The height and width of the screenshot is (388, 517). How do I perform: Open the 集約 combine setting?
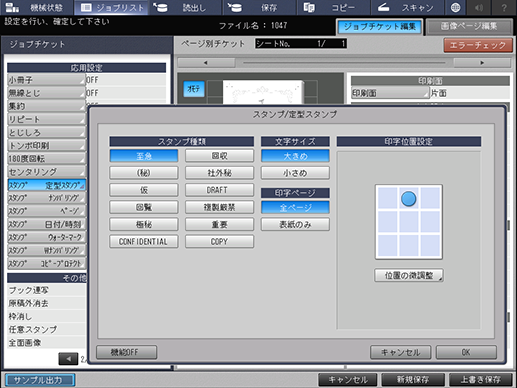46,106
